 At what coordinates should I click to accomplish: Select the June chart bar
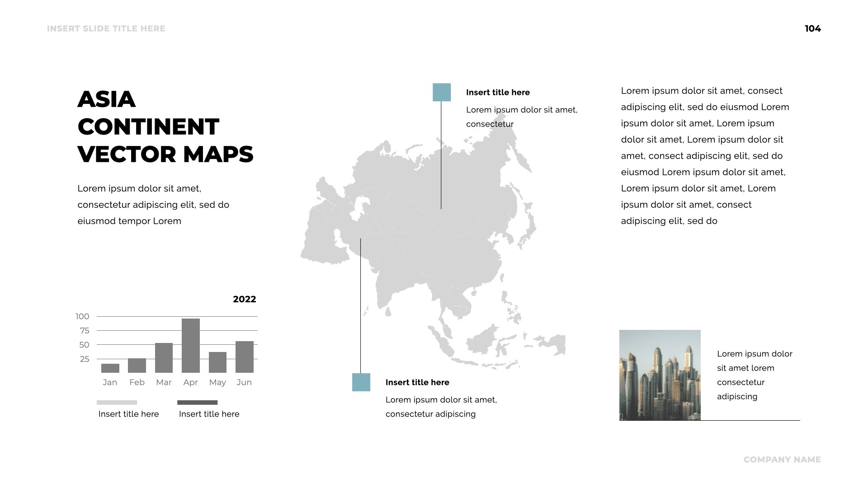245,357
